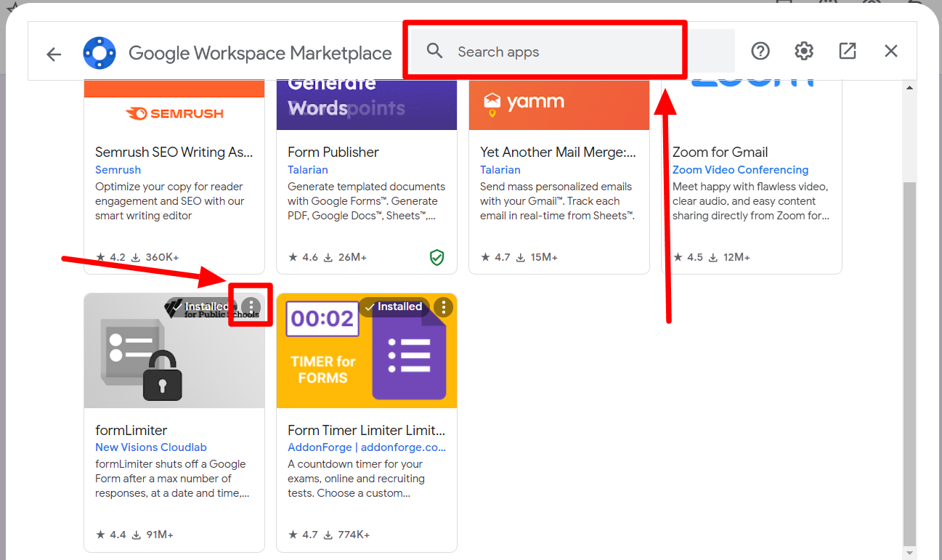Open the Help question mark icon
This screenshot has width=942, height=560.
(x=760, y=51)
